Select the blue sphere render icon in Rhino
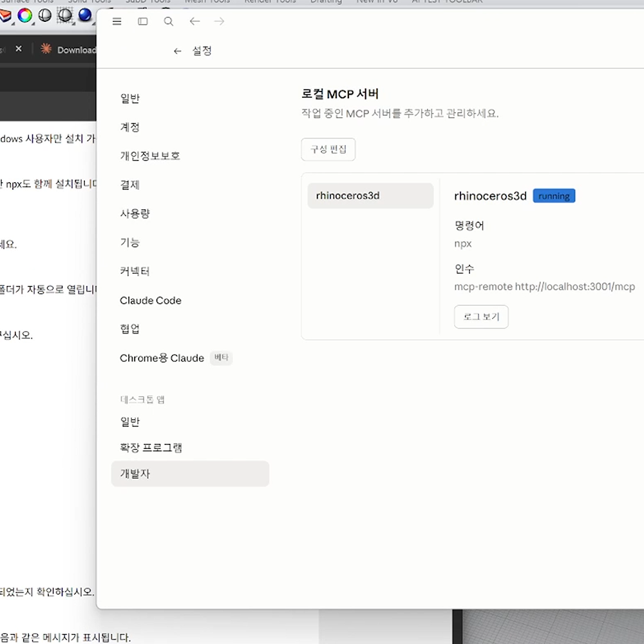This screenshot has height=644, width=644. point(84,15)
